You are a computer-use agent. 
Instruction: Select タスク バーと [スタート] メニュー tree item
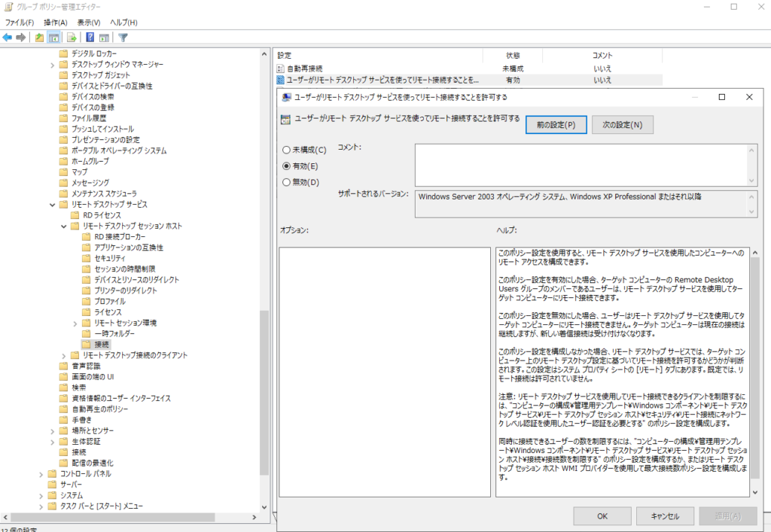click(102, 506)
